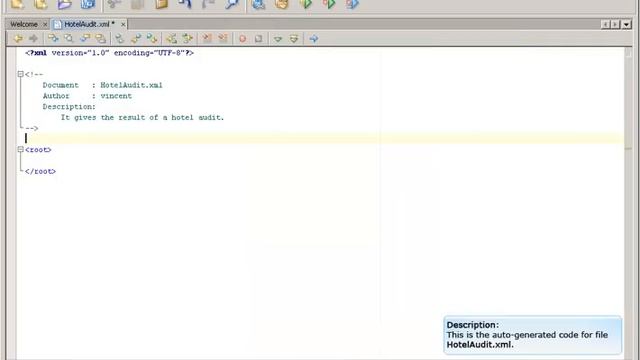Run XSL Transformation blue arrow icon
This screenshot has height=360, width=640.
pos(313,39)
